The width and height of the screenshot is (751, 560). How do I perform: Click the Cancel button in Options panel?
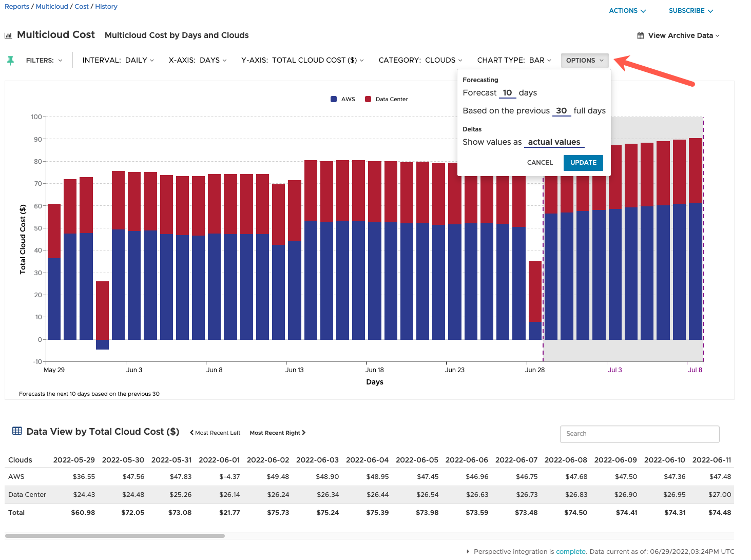pyautogui.click(x=540, y=163)
